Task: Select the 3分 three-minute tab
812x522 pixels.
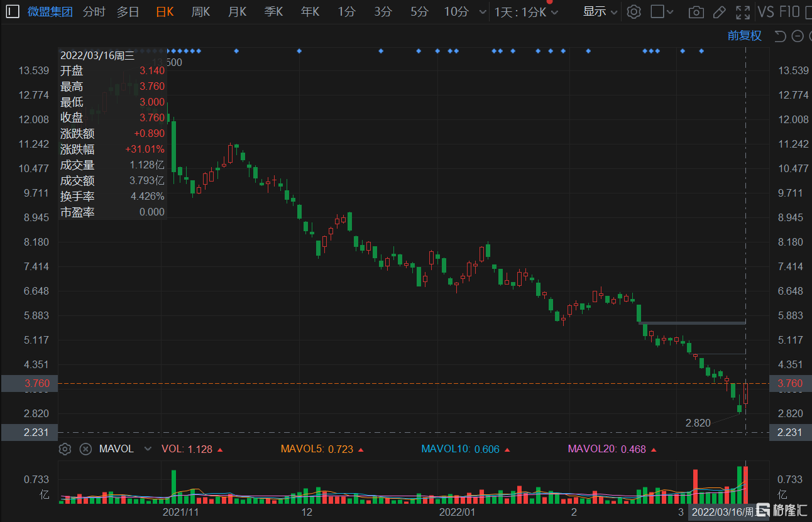Action: 383,11
